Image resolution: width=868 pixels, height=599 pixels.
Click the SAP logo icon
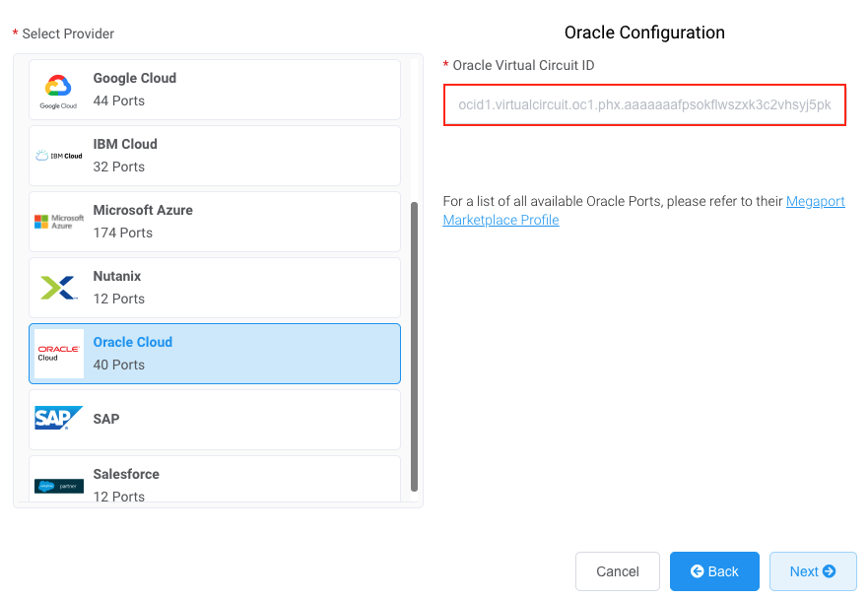pos(59,418)
